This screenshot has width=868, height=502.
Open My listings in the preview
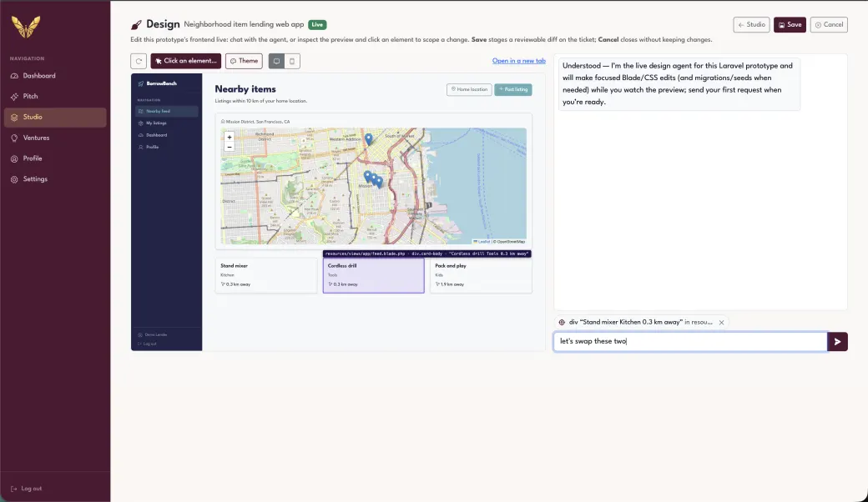(166, 123)
